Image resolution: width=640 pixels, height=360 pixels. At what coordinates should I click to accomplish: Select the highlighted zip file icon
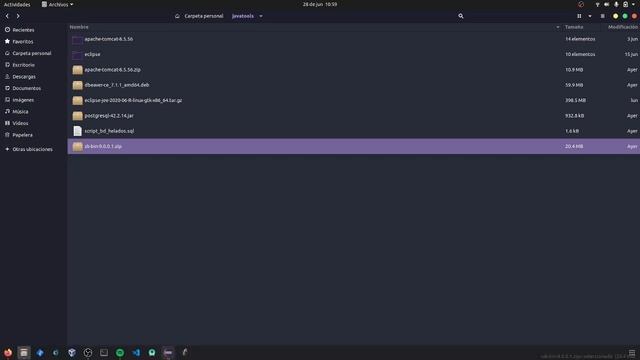pos(77,146)
